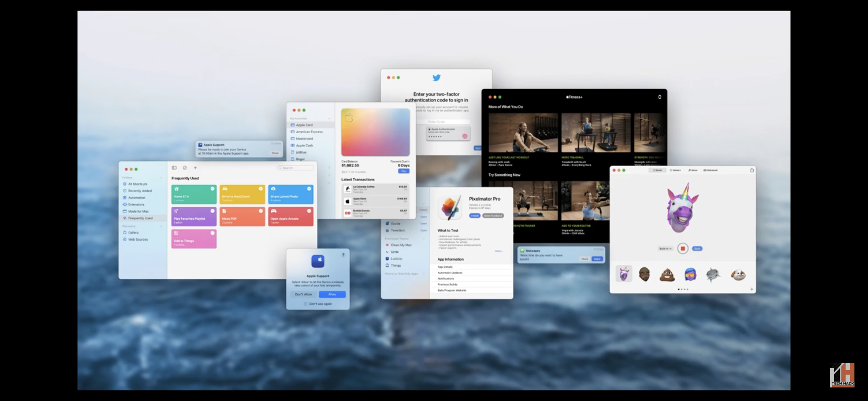The height and width of the screenshot is (401, 868).
Task: Toggle the circle button on Add to Things
Action: point(212,233)
